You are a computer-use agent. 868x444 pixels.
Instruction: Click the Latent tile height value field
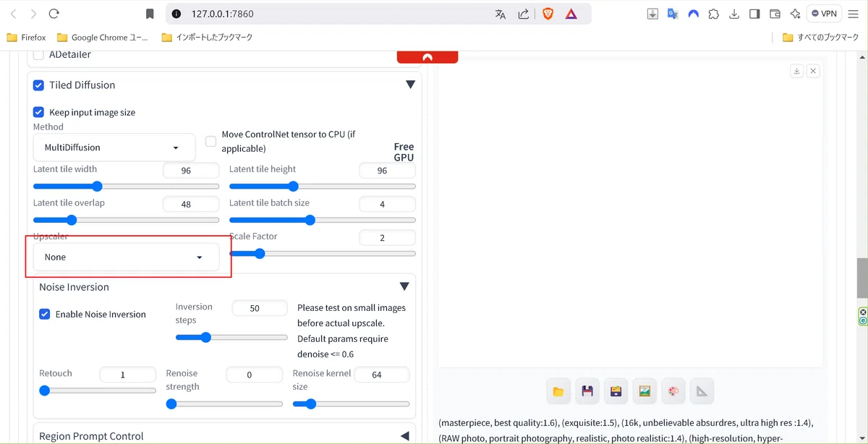[x=387, y=171]
